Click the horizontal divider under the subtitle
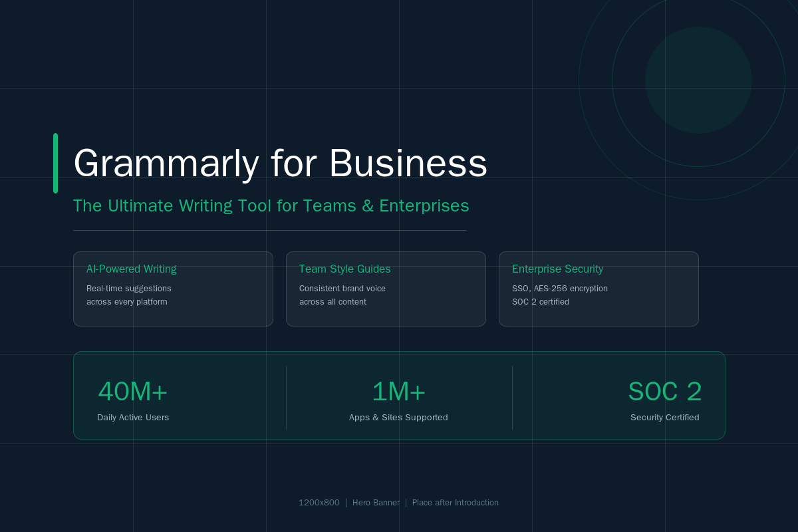 coord(269,229)
